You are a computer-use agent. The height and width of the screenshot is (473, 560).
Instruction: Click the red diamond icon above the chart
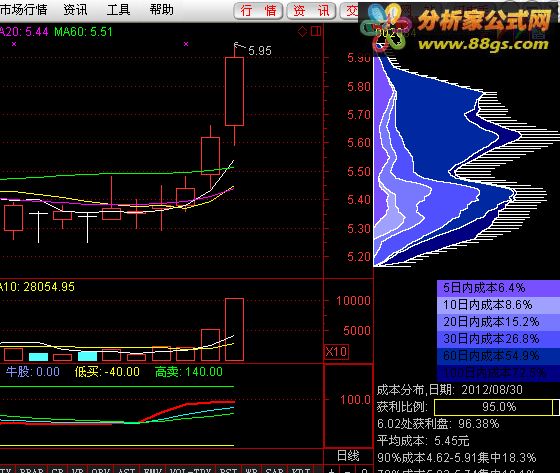[x=302, y=31]
